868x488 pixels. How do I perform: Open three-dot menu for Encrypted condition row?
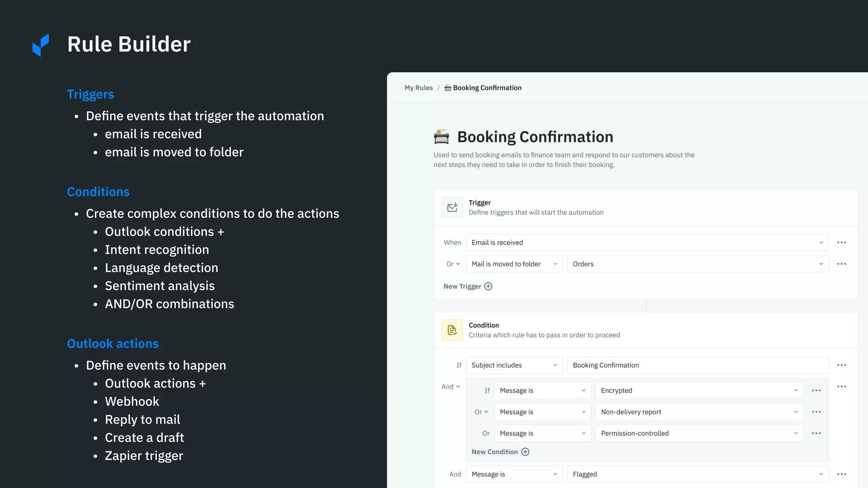[x=816, y=391]
